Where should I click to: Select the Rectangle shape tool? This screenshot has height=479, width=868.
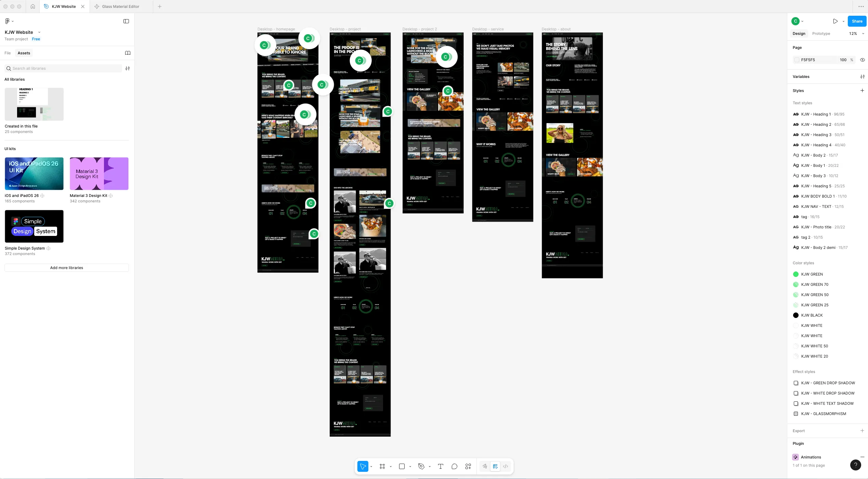point(402,466)
